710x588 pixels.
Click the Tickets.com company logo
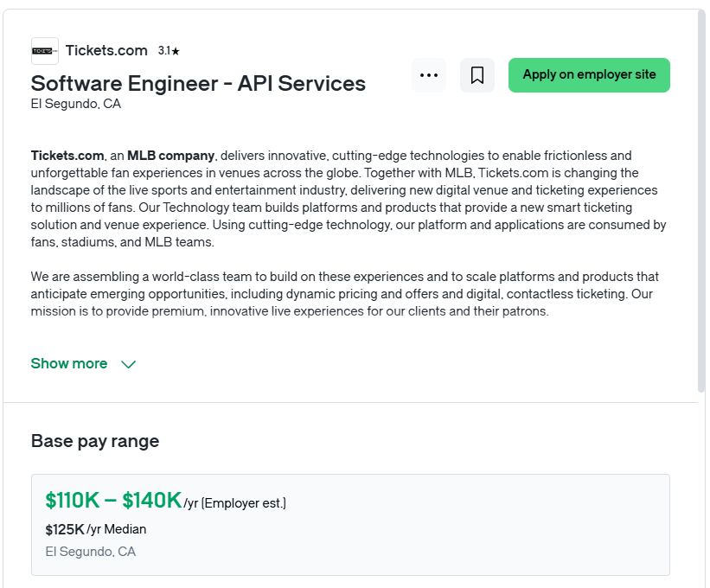(x=44, y=51)
